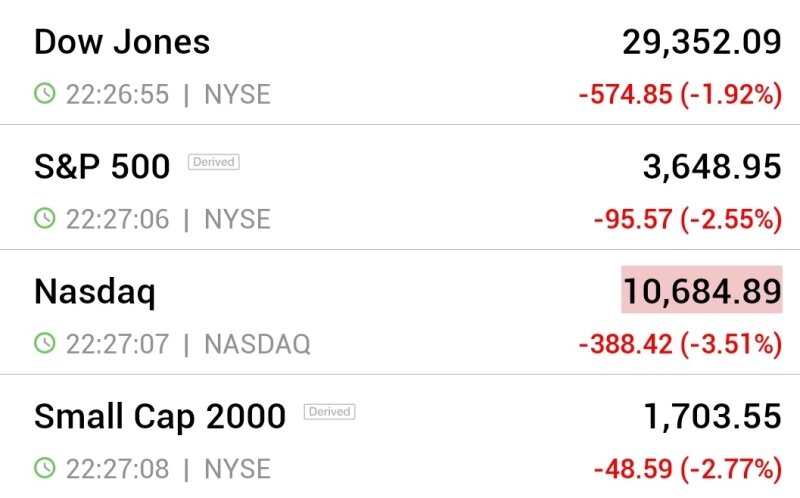
Task: Click the 22:26:55 timestamp in Dow Jones row
Action: click(x=117, y=94)
